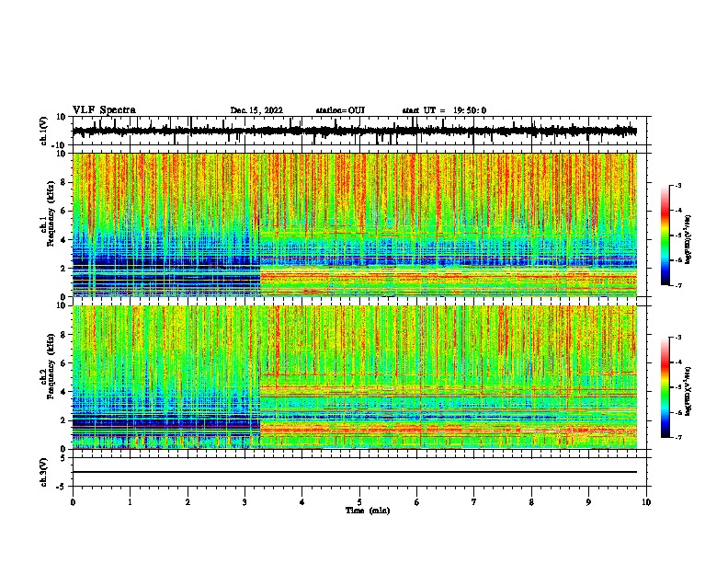Click the ch.2 "Frequency (kHz)" axis label

(51, 366)
